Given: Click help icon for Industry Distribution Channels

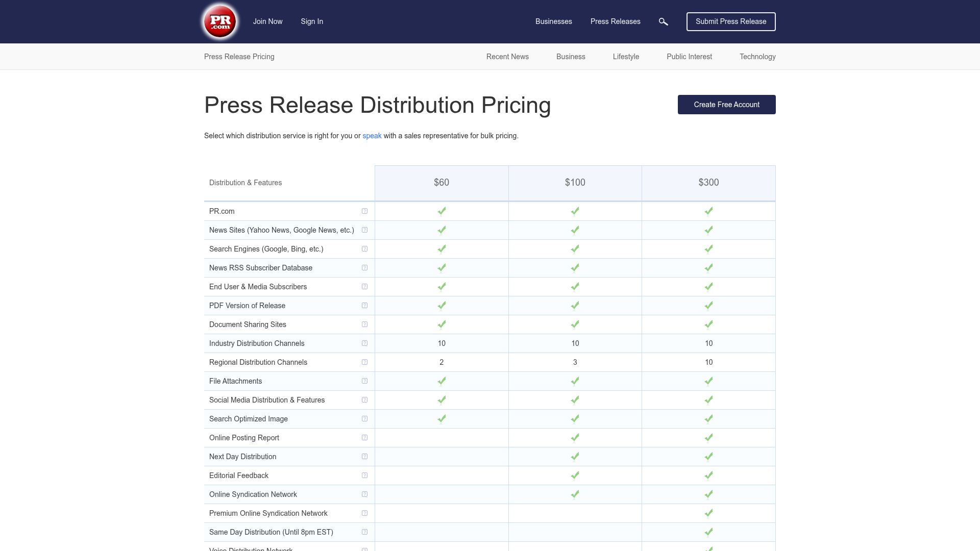Looking at the screenshot, I should tap(364, 343).
